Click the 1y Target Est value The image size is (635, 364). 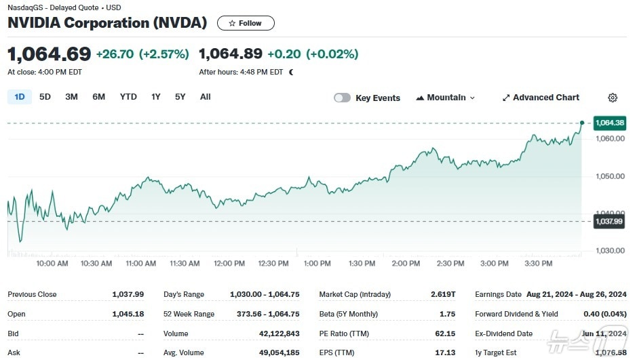click(x=610, y=352)
